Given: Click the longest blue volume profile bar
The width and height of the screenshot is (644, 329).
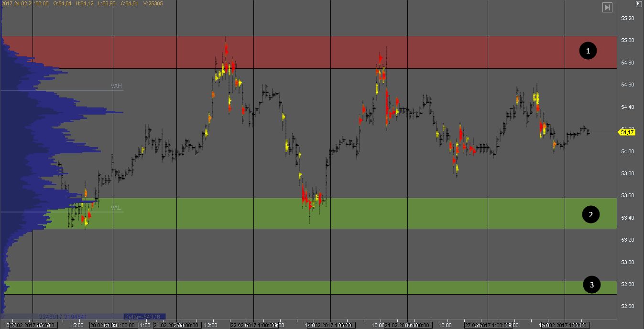Looking at the screenshot, I should tap(62, 113).
